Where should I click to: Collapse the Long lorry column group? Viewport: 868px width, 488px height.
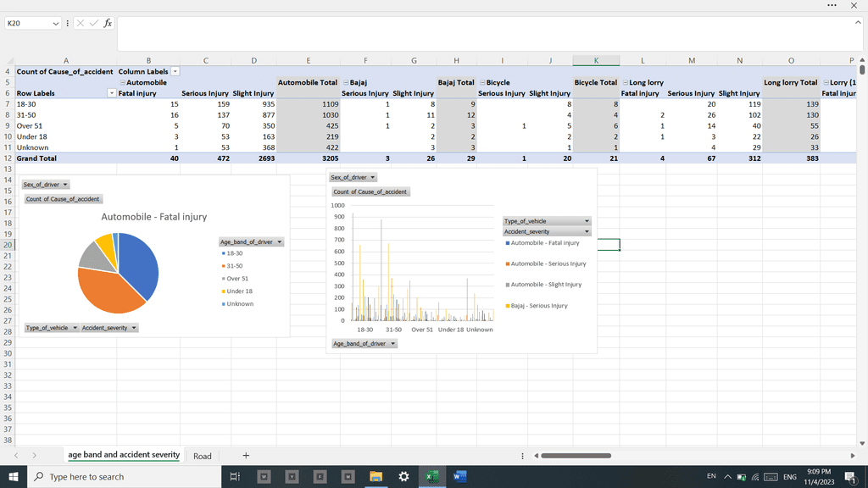625,82
